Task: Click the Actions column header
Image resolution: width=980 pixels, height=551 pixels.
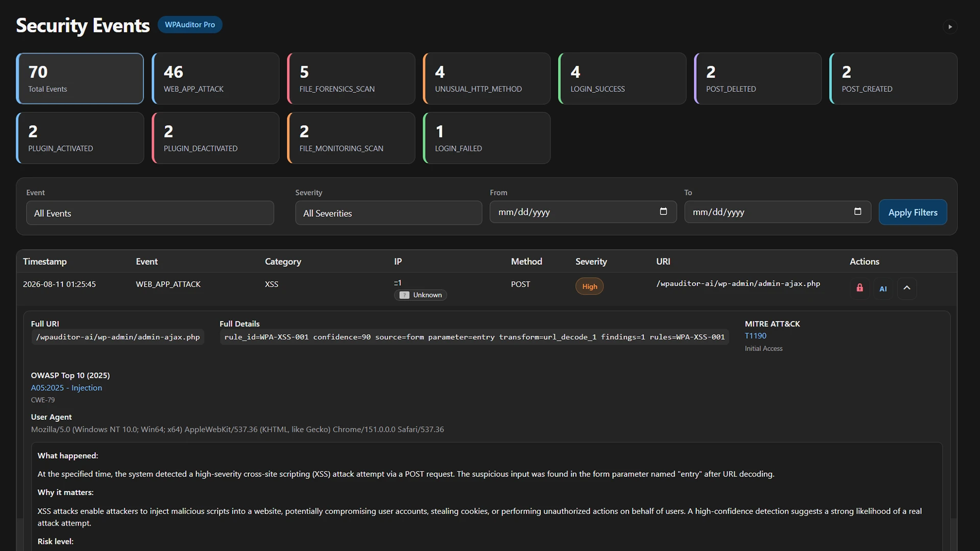Action: click(864, 261)
